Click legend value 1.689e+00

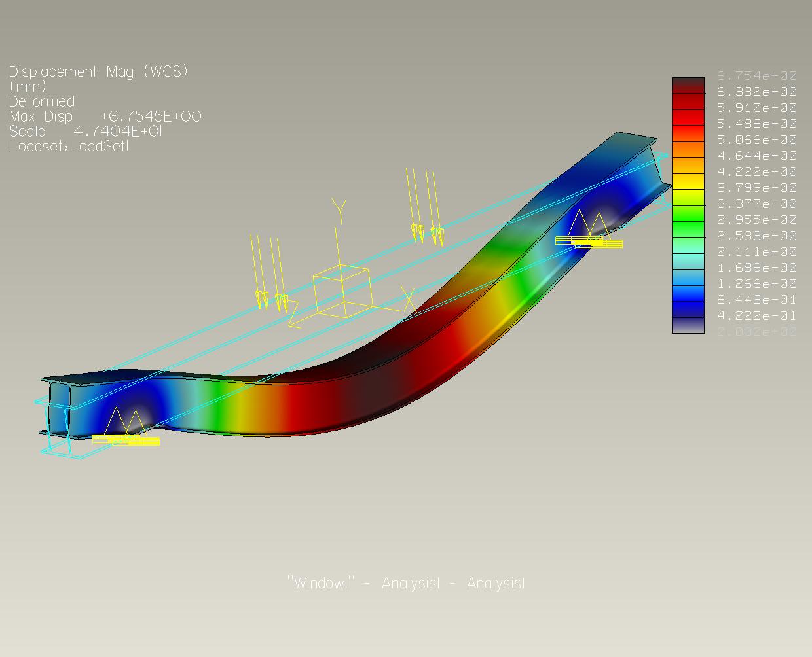click(x=757, y=268)
